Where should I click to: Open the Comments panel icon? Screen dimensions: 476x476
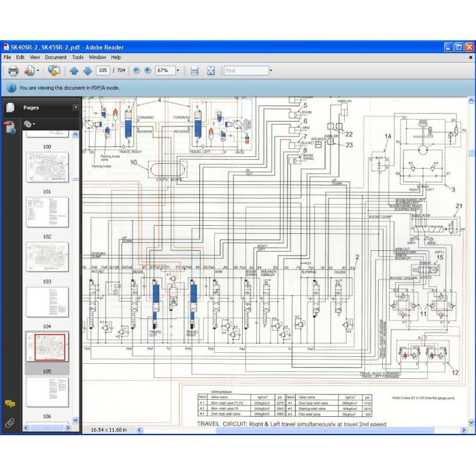(x=10, y=404)
